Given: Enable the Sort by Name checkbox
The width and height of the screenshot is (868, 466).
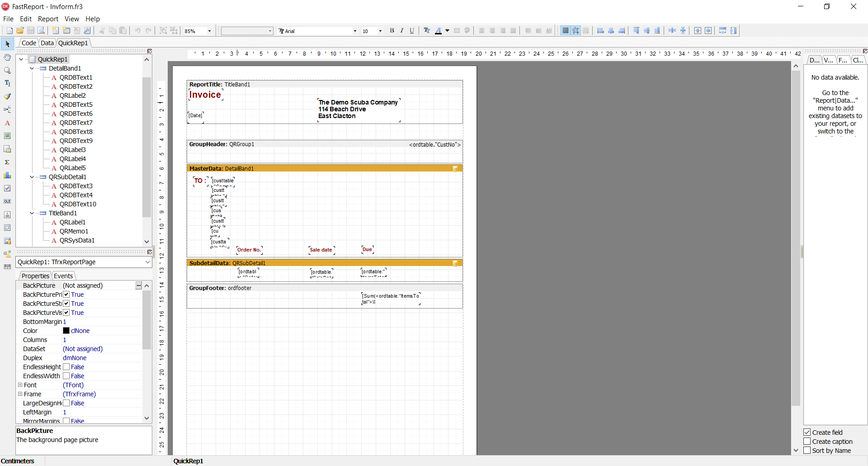Looking at the screenshot, I should (807, 451).
